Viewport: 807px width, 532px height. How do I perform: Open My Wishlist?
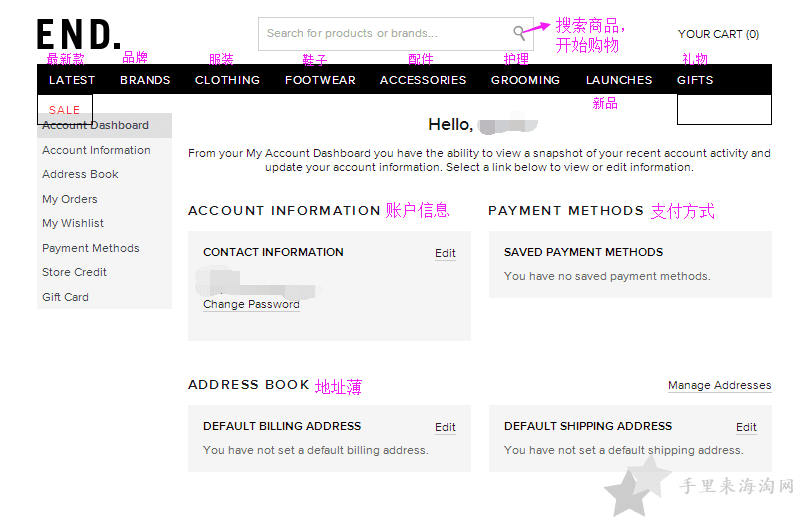pyautogui.click(x=73, y=223)
